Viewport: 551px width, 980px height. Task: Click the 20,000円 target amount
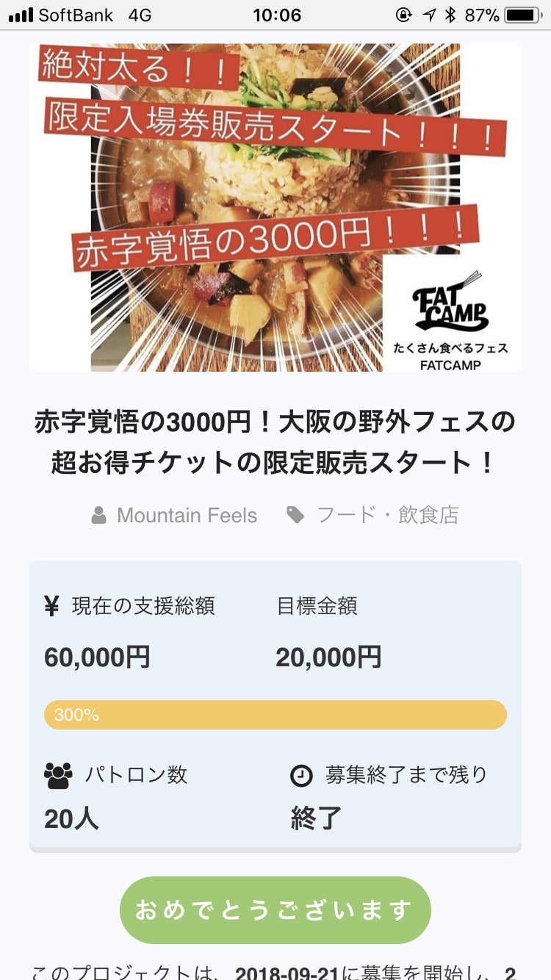click(x=328, y=657)
